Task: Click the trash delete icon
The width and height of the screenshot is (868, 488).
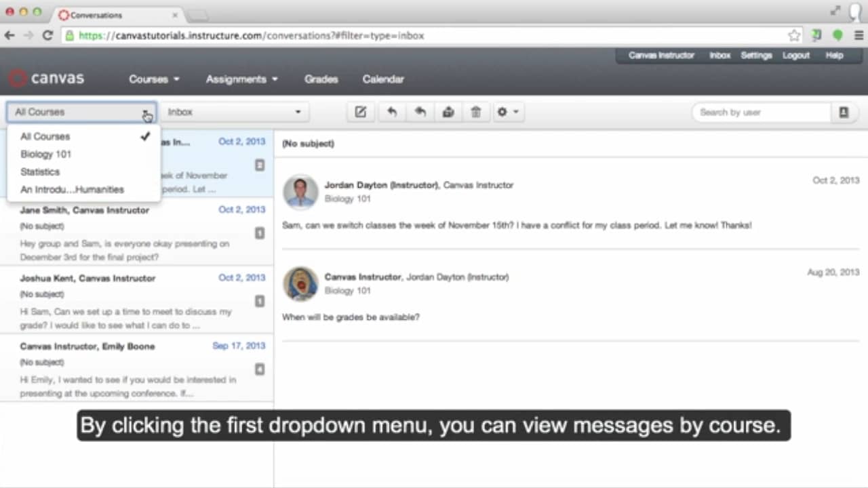Action: point(476,113)
